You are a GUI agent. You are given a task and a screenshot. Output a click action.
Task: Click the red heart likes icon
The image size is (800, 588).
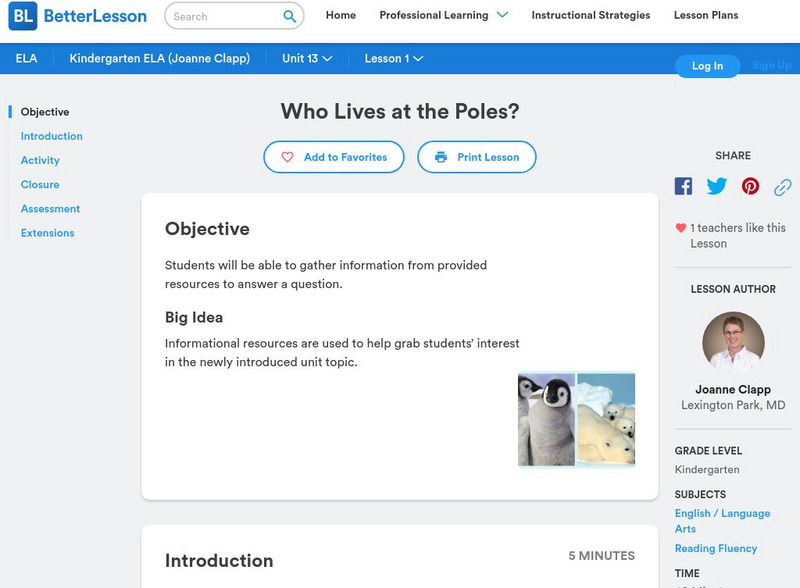tap(681, 228)
